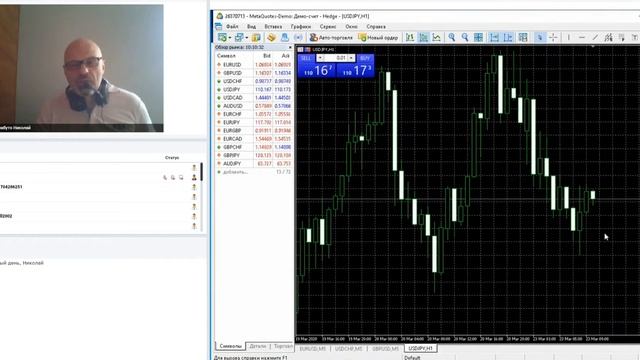The height and width of the screenshot is (360, 640).
Task: Select the trendline drawing tool
Action: [x=595, y=38]
